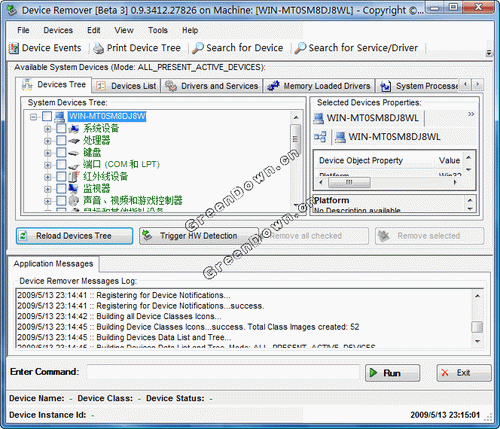Expand the 处理器 tree node

tap(48, 141)
